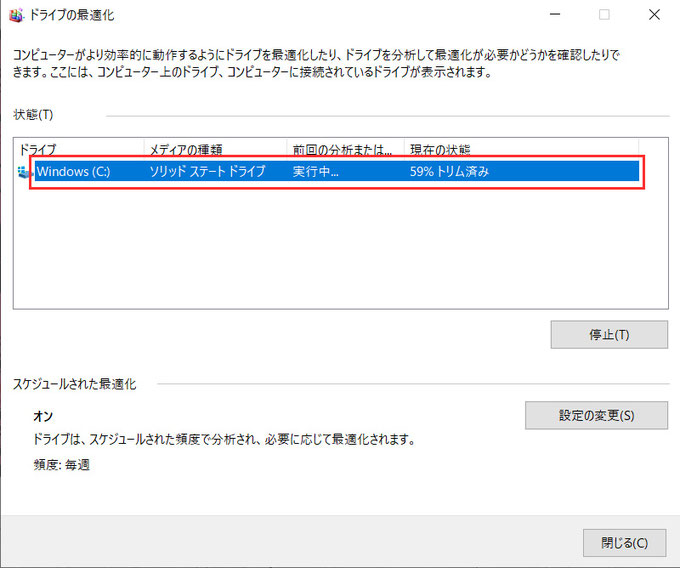Click the 現在の状態 column header

click(x=521, y=149)
